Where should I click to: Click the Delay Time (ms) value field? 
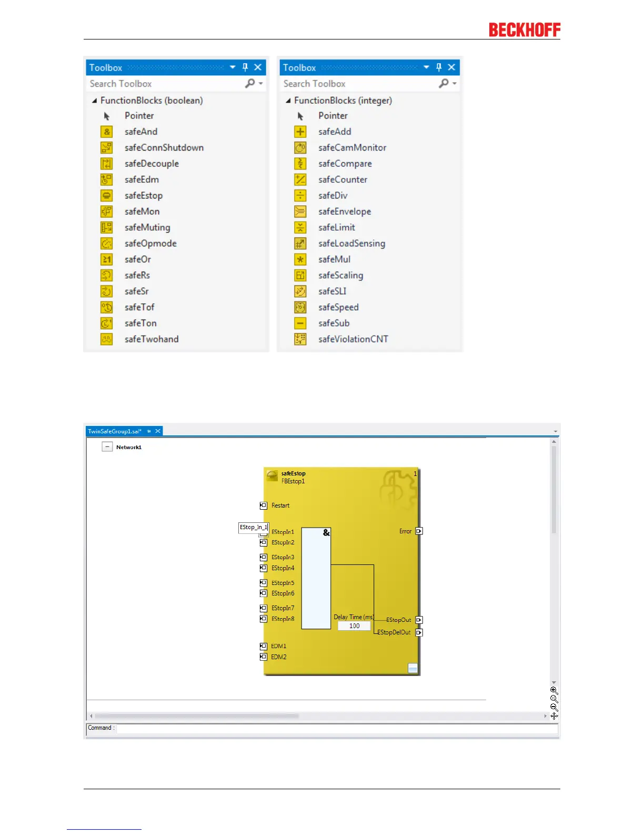[354, 626]
